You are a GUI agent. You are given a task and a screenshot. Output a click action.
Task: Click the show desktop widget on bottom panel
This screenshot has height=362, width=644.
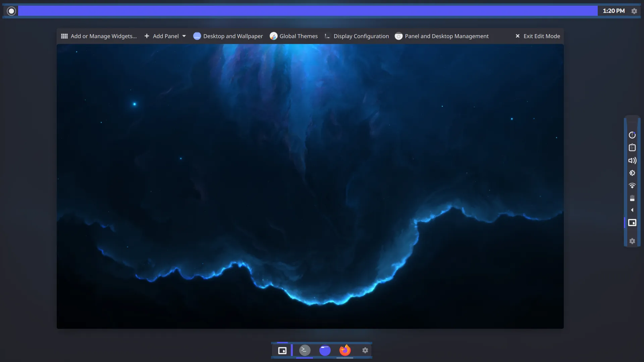[x=282, y=350]
